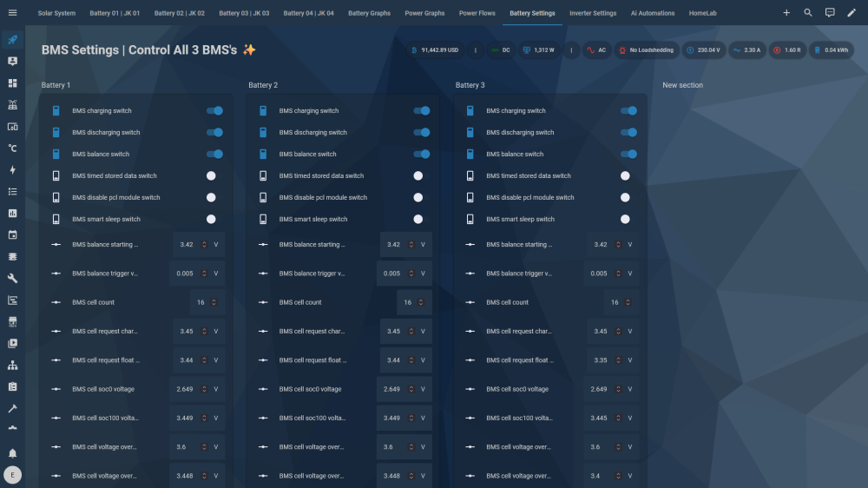
Task: Open History bar chart sidebar icon
Action: pos(12,214)
